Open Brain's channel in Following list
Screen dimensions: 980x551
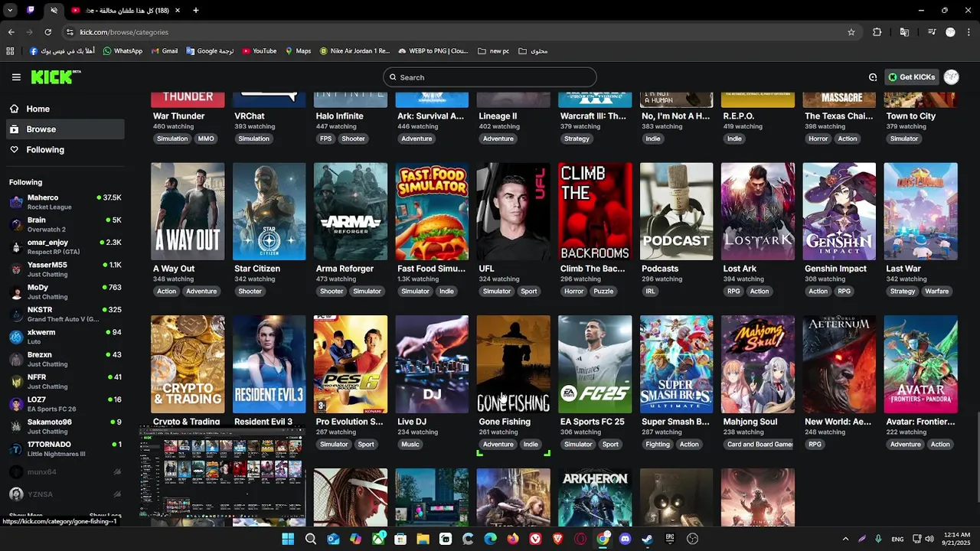tap(64, 224)
